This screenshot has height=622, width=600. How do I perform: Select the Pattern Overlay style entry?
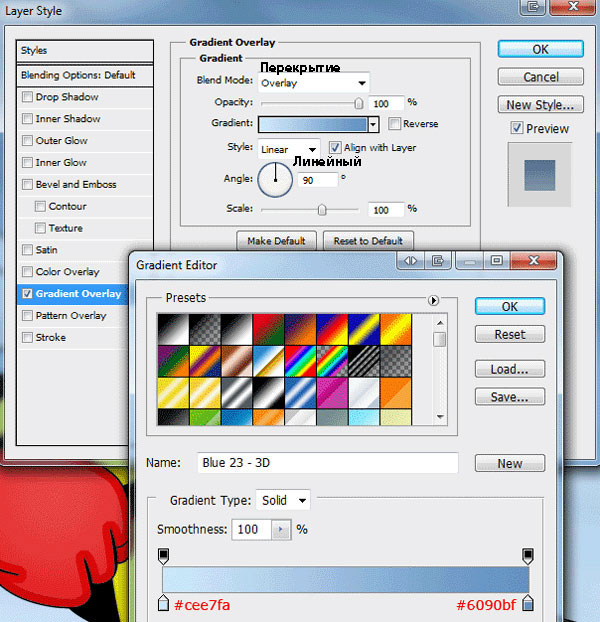click(x=71, y=315)
